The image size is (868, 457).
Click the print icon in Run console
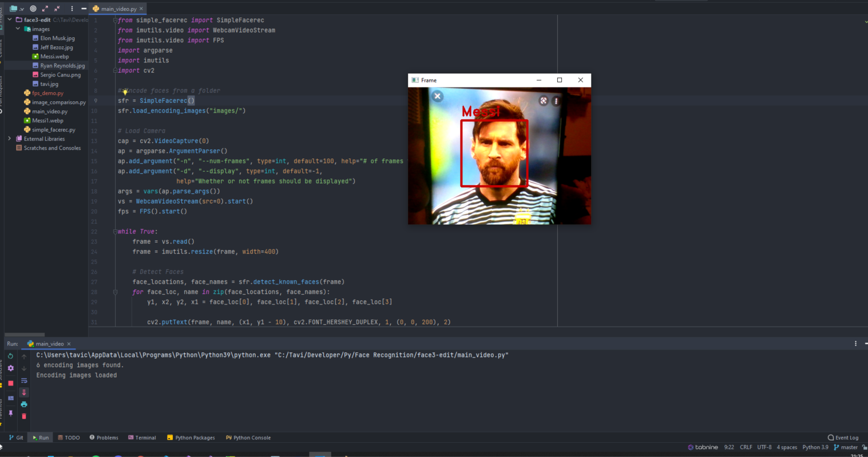pos(24,404)
